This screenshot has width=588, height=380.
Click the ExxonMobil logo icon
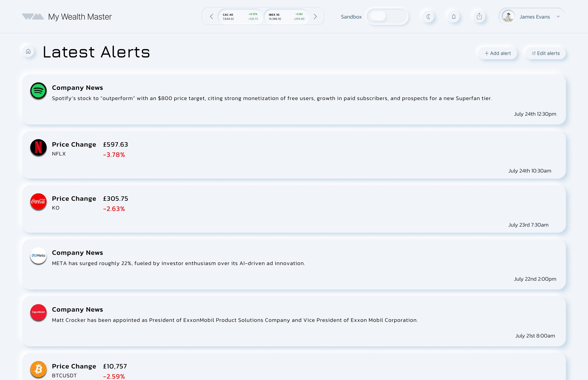point(38,312)
